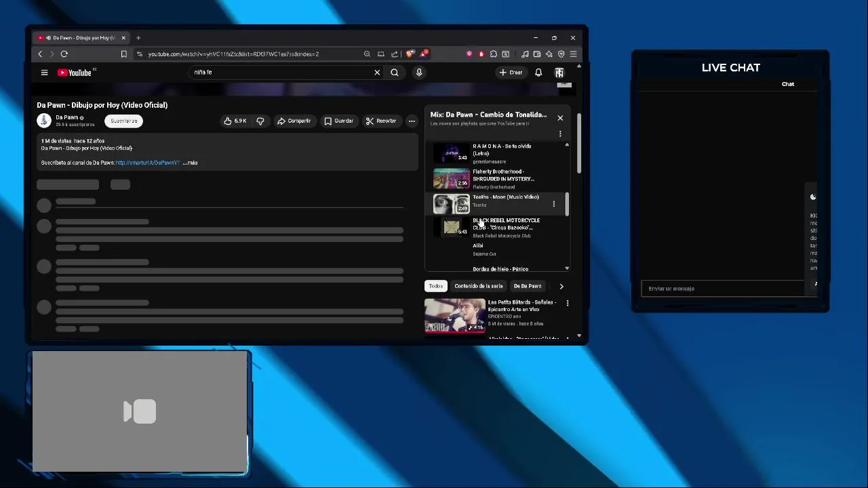
Task: Click the camera placeholder video icon
Action: (x=140, y=411)
